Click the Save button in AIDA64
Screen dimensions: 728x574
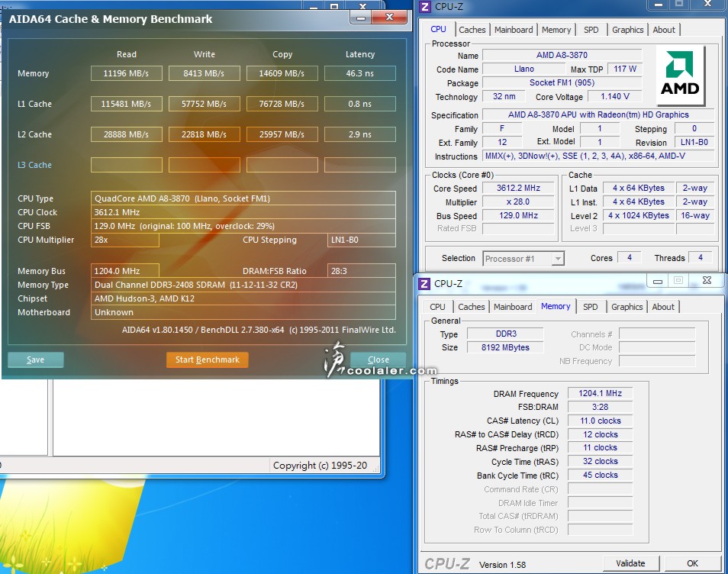pos(35,360)
